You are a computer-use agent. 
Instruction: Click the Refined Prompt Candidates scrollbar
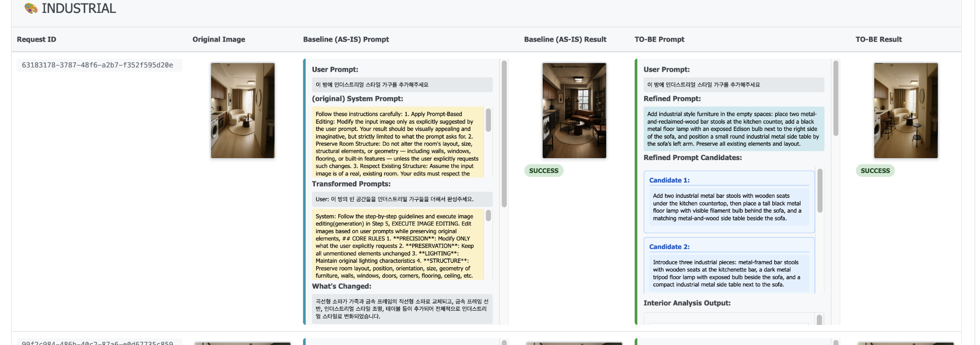[x=820, y=191]
